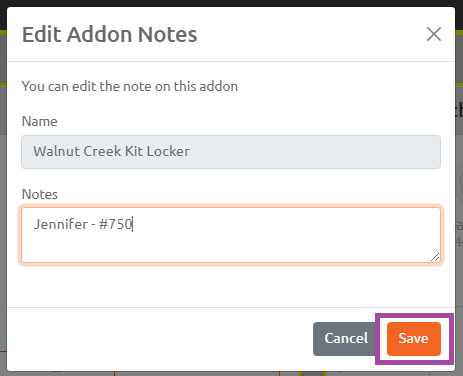This screenshot has width=463, height=376.
Task: Place cursor after #750 in Notes
Action: click(133, 224)
